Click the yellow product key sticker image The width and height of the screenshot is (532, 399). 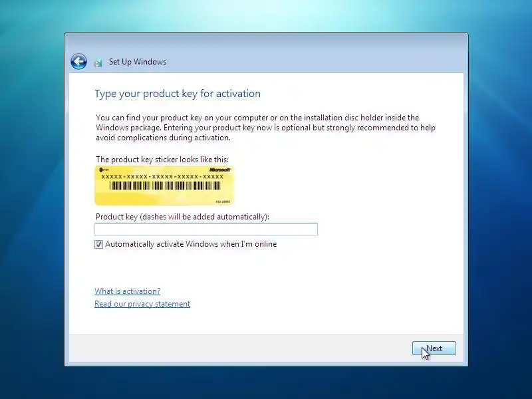(164, 186)
